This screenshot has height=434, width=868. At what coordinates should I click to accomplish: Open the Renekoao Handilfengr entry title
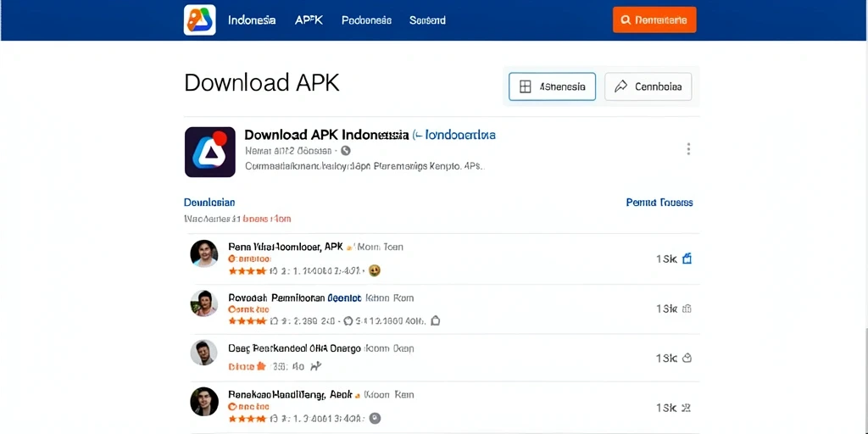click(290, 395)
